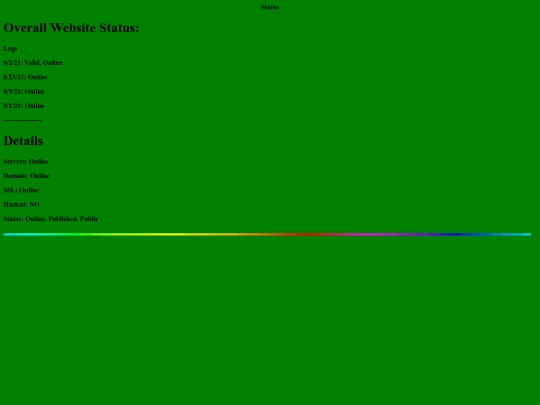Click the 'Details' heading
Screen dimensions: 540x405
[x=23, y=141]
